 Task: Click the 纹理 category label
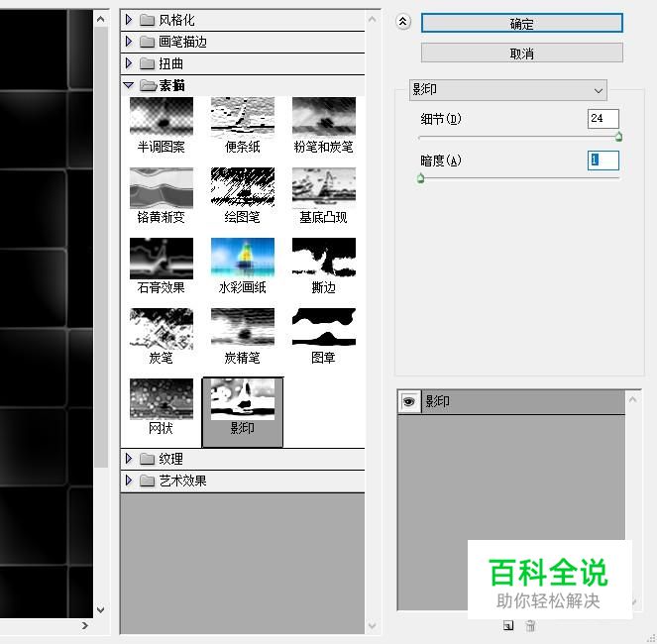(x=171, y=459)
